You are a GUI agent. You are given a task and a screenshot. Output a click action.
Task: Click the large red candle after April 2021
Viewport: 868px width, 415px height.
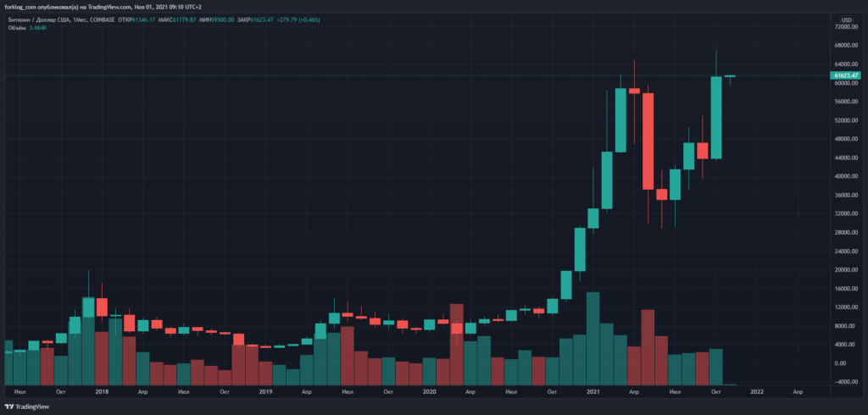click(x=648, y=141)
